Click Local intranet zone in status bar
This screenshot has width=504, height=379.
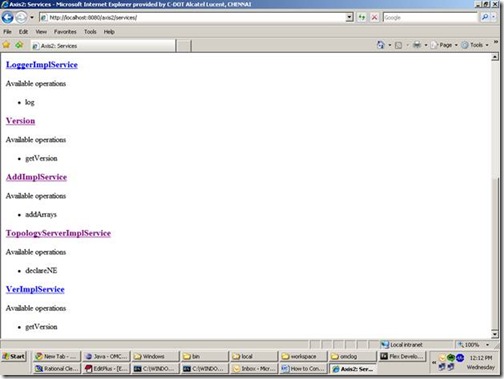402,345
